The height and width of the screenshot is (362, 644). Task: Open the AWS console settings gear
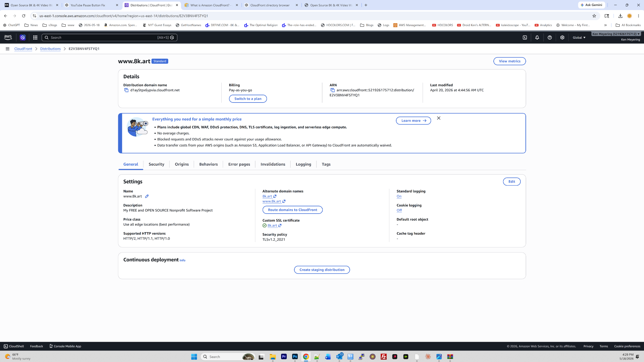click(562, 37)
